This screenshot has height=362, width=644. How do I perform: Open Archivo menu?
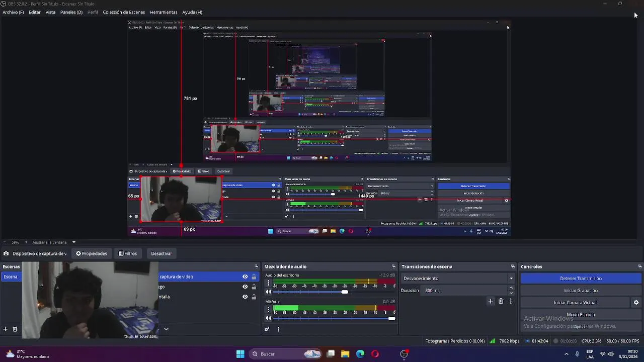click(13, 12)
